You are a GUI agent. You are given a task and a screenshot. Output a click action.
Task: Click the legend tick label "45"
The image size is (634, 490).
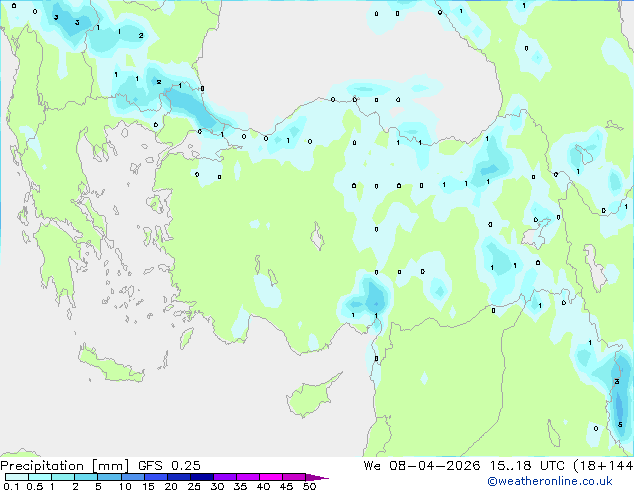pos(286,486)
